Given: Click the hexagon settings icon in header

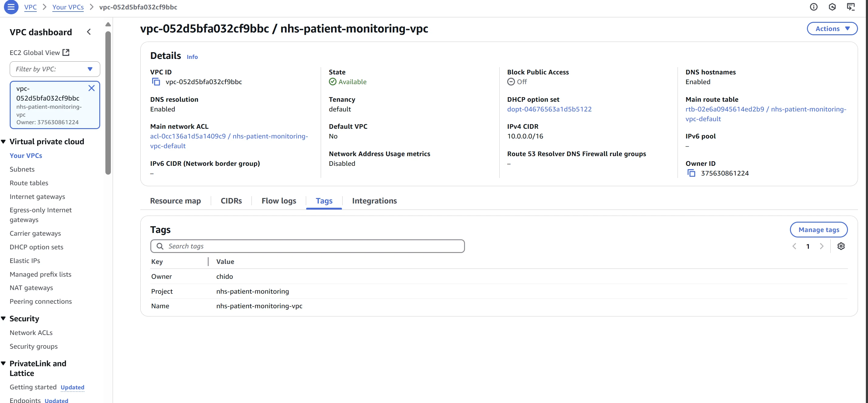Looking at the screenshot, I should coord(832,7).
